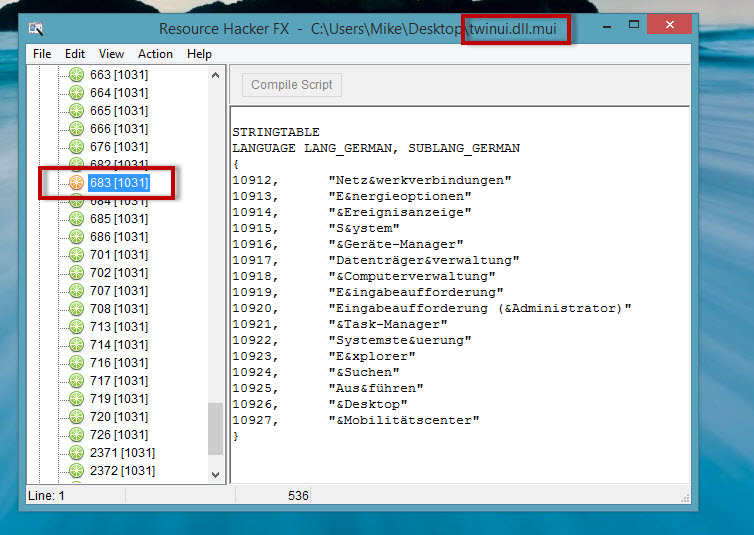Click the green icon beside 665 [1031]
The image size is (754, 535).
[76, 111]
